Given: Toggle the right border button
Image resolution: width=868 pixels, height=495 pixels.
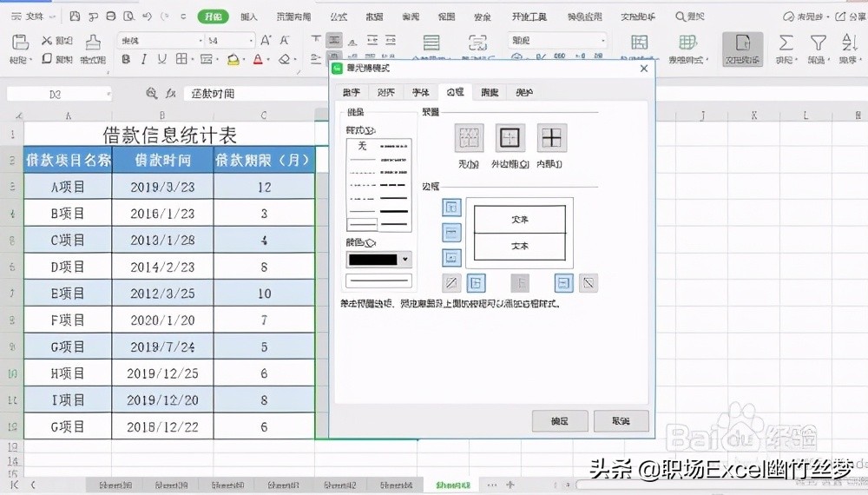Looking at the screenshot, I should (563, 283).
